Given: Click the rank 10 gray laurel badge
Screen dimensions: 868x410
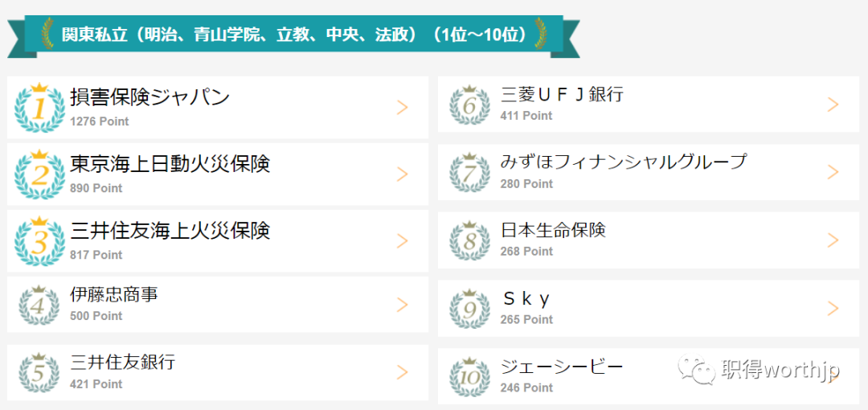Looking at the screenshot, I should (x=469, y=376).
